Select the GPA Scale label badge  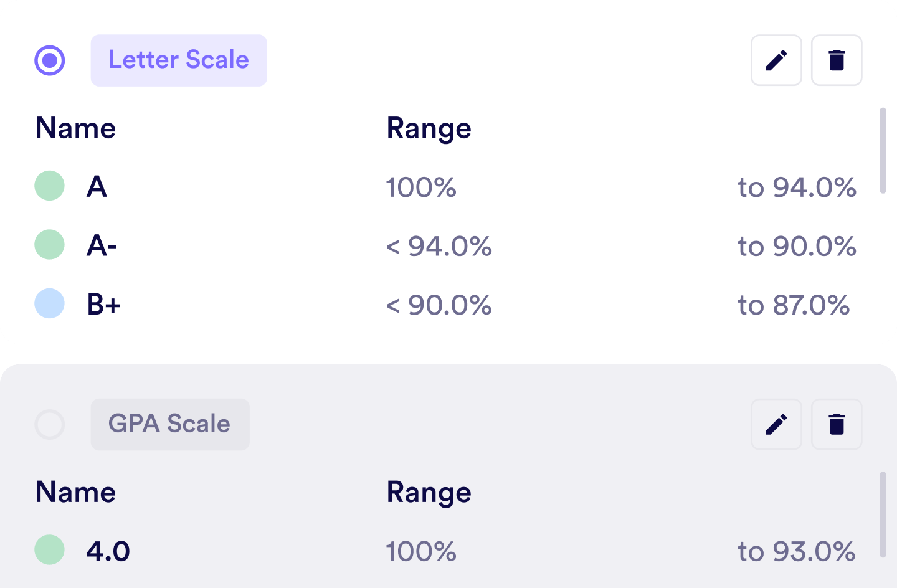pyautogui.click(x=170, y=424)
